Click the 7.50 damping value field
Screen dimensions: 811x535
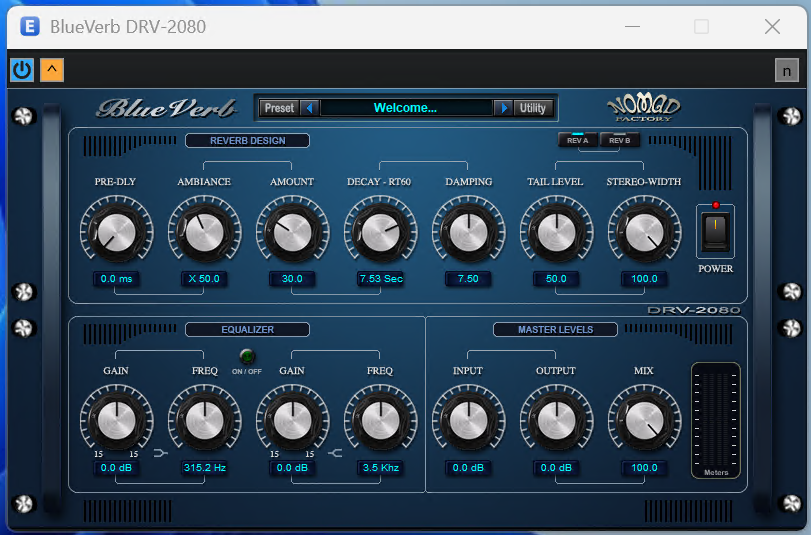point(469,279)
